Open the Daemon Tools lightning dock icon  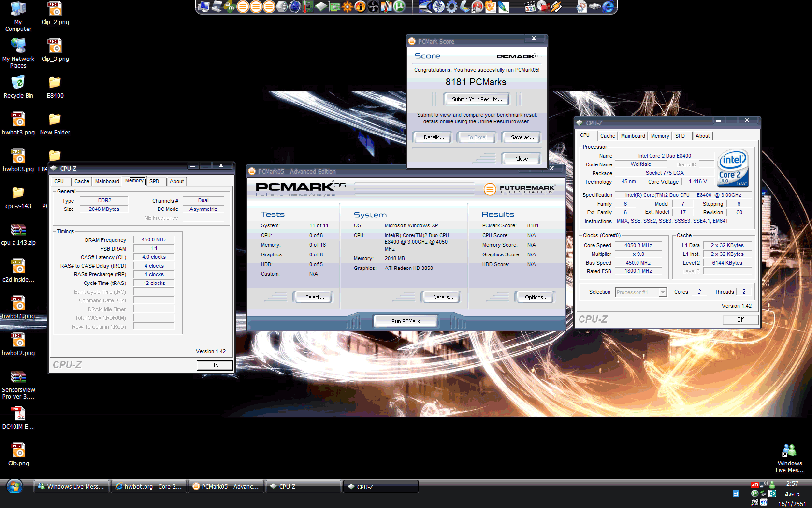pyautogui.click(x=438, y=7)
